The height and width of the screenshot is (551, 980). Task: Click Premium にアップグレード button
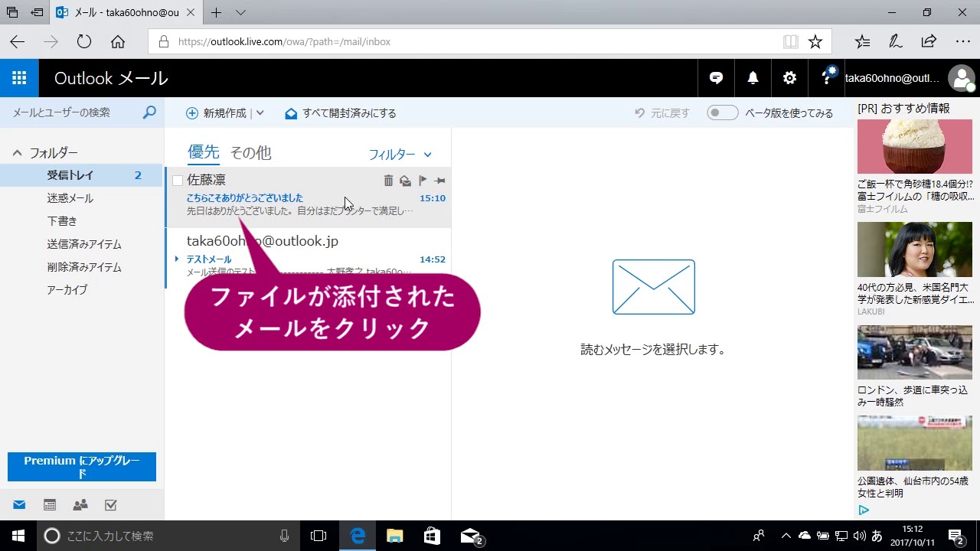pyautogui.click(x=82, y=467)
